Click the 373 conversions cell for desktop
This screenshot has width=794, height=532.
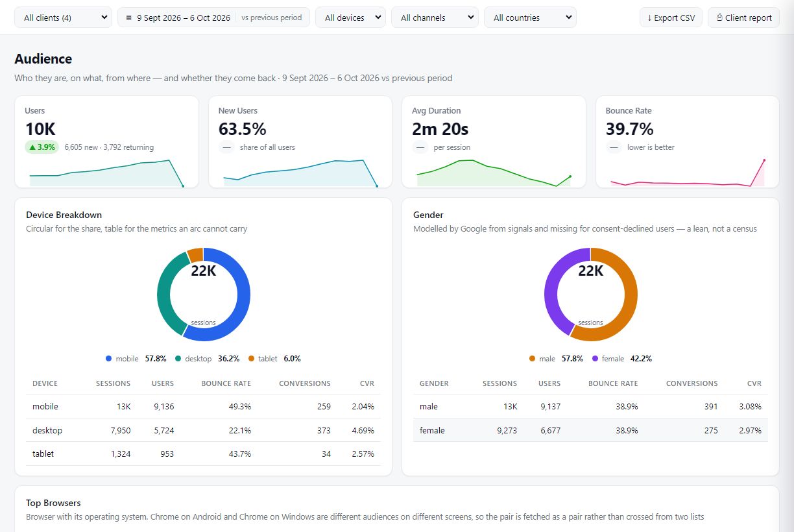click(x=323, y=430)
